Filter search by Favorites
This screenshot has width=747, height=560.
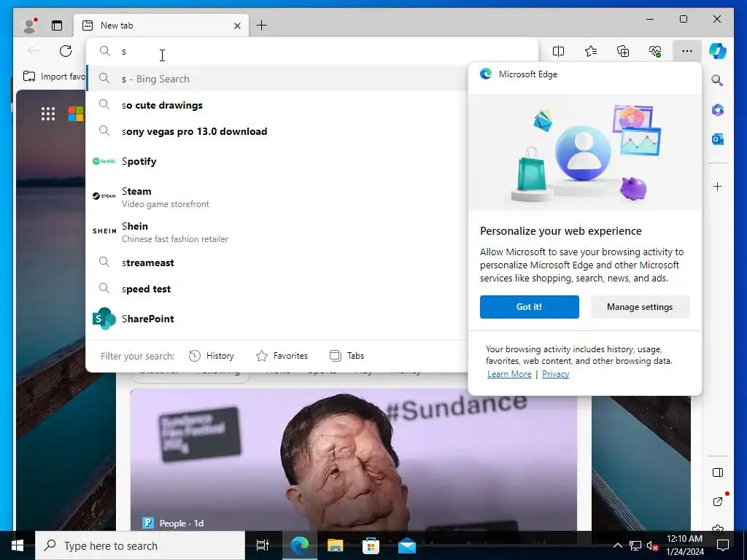tap(282, 356)
